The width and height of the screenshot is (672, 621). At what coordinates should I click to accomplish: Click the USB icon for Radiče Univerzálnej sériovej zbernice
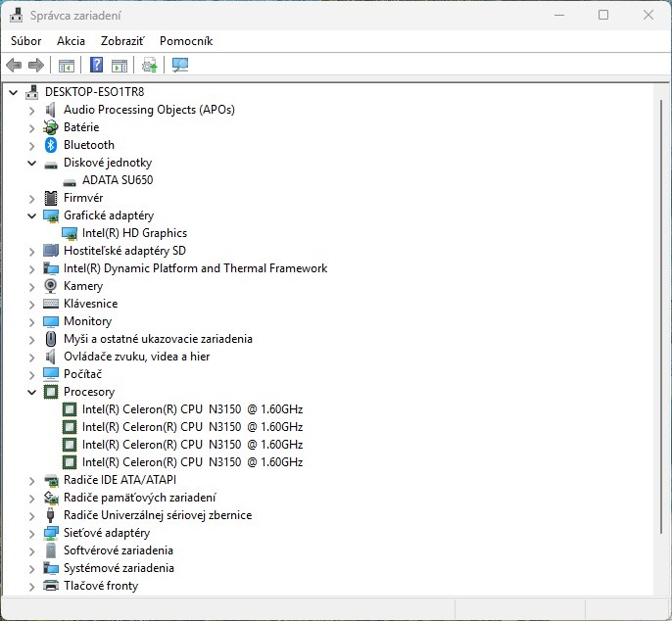[x=51, y=515]
